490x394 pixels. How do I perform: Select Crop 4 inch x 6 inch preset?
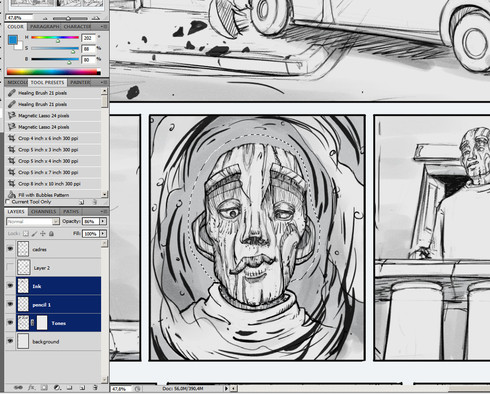[53, 138]
